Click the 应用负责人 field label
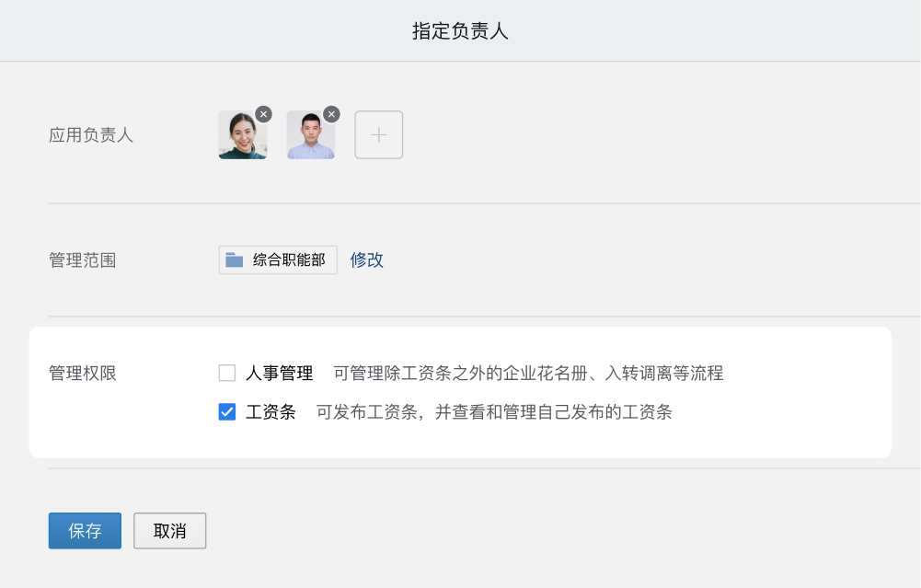The width and height of the screenshot is (921, 588). 91,135
